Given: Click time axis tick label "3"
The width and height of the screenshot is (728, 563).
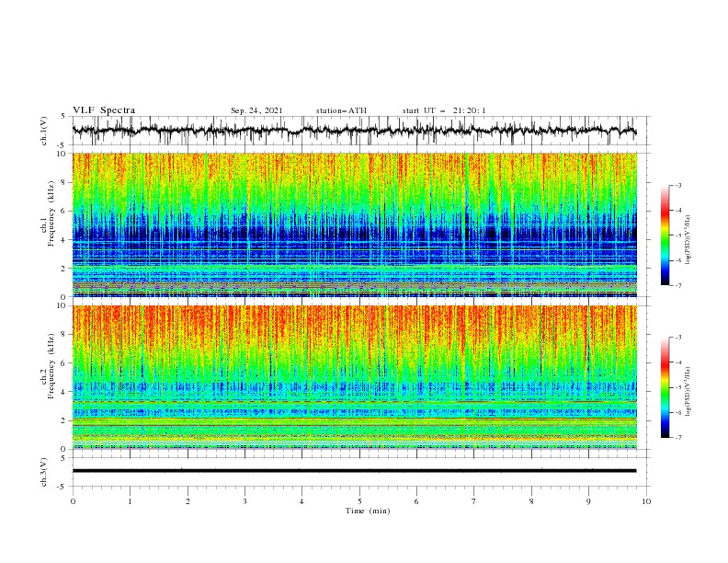Looking at the screenshot, I should coord(245,501).
